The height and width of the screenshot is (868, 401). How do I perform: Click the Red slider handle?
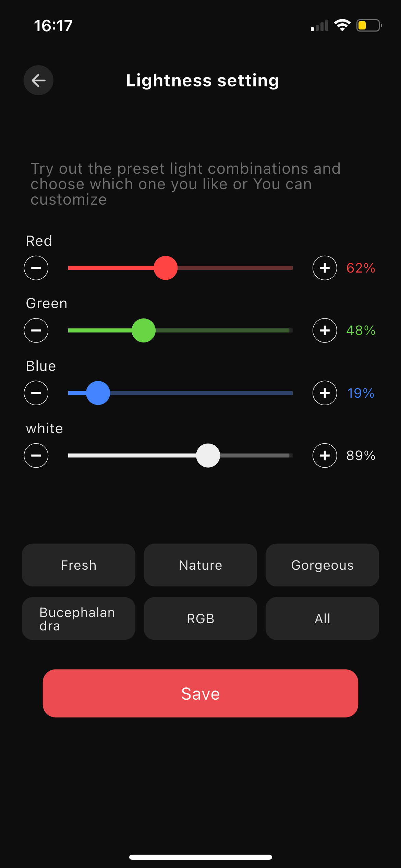tap(166, 268)
